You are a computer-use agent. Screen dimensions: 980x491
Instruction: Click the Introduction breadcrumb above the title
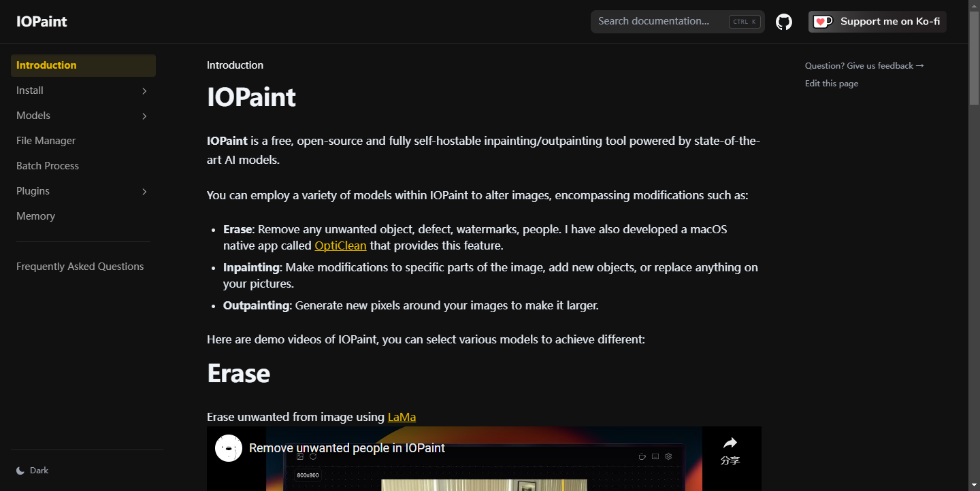(235, 65)
